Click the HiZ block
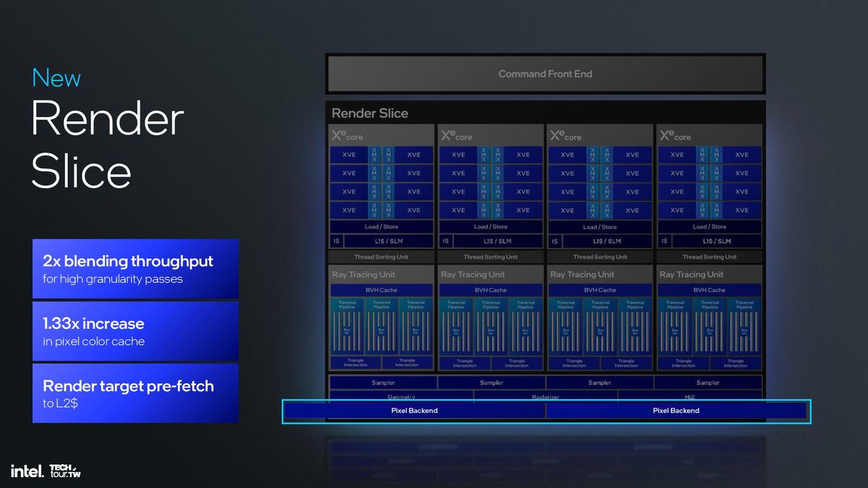 (690, 396)
